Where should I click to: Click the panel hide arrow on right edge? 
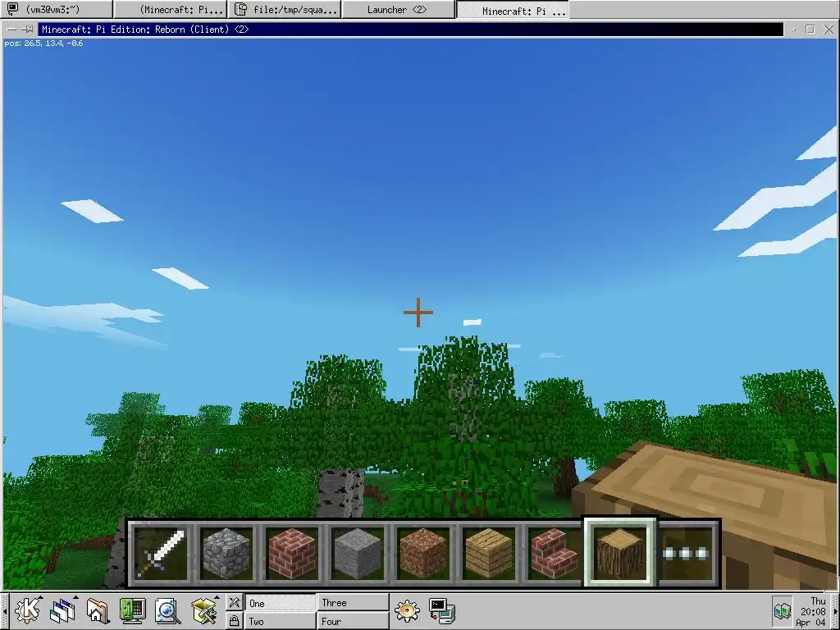pyautogui.click(x=836, y=610)
